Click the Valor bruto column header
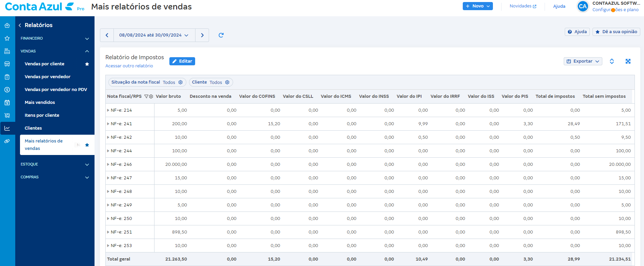The height and width of the screenshot is (266, 644). [x=168, y=96]
